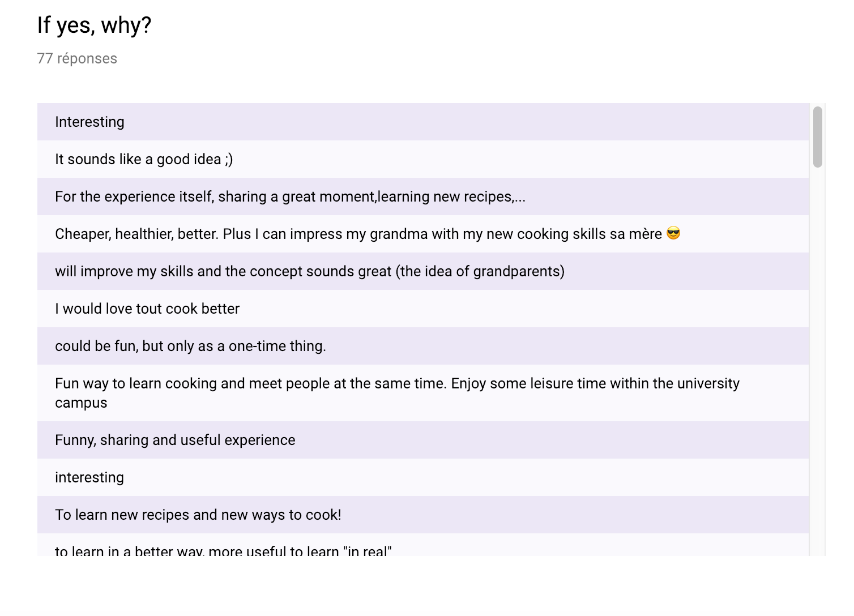854x616 pixels.
Task: Select the 'Cheaper, healthier, better' response
Action: point(423,234)
